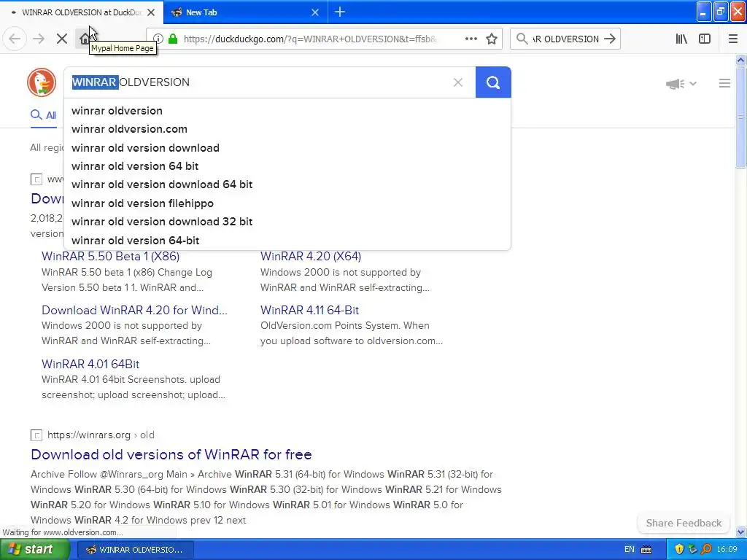Select the WINRAR OLDVERSION browser tab
The height and width of the screenshot is (560, 747).
coord(82,12)
